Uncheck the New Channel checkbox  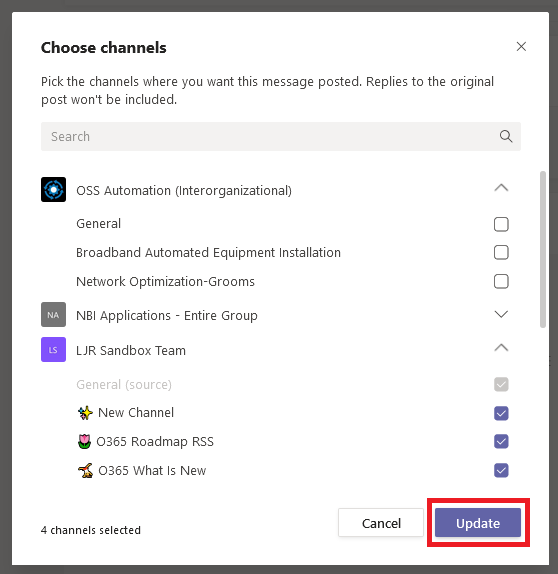(x=501, y=413)
